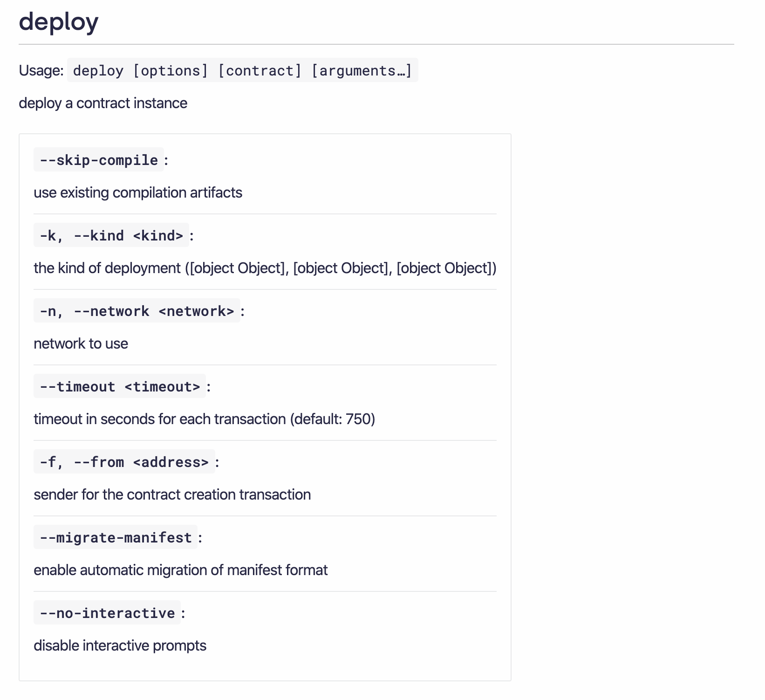
Task: Click the Usage: label text
Action: tap(40, 70)
